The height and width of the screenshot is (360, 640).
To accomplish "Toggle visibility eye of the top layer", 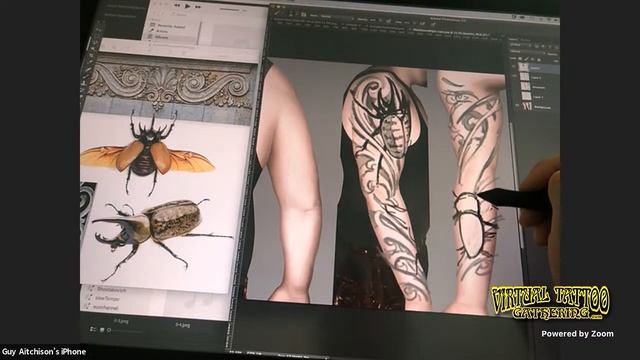I will pos(513,67).
